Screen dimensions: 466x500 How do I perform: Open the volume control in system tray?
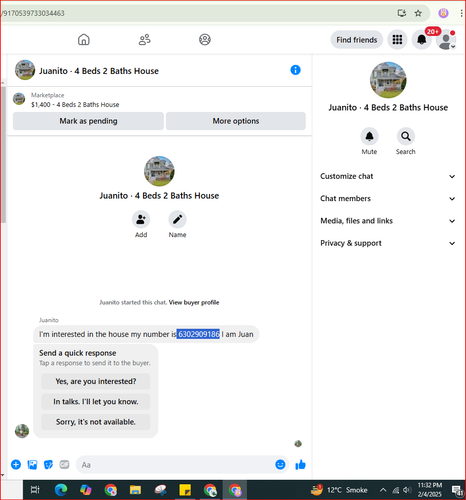point(407,490)
